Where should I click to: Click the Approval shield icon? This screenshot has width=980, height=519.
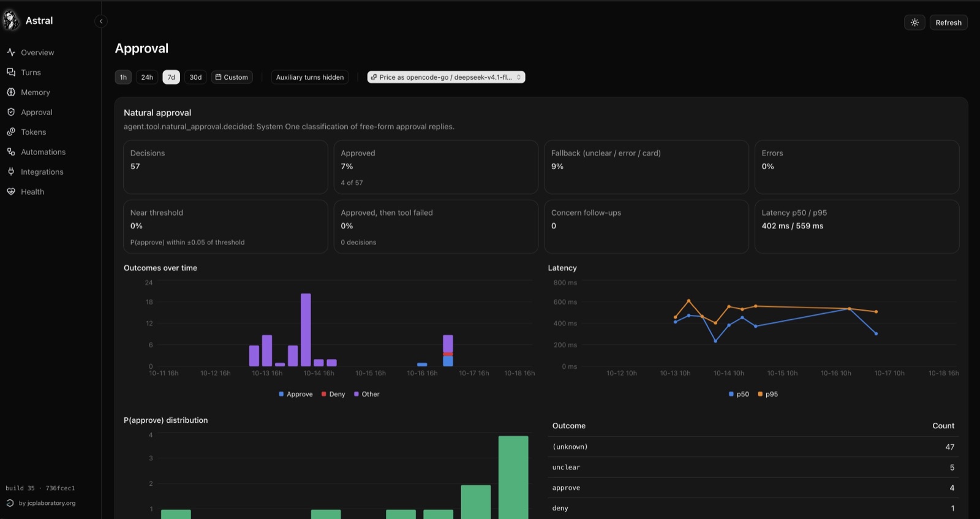coord(11,112)
